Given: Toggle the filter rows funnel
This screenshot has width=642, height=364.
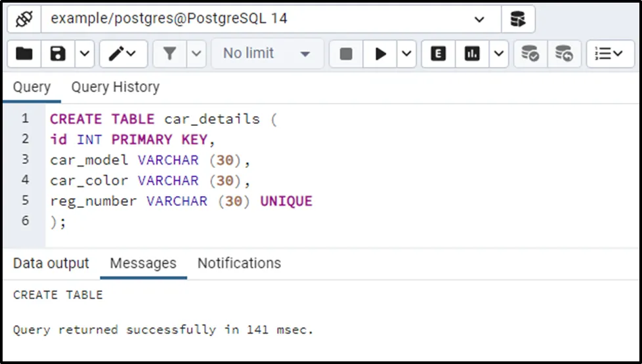Looking at the screenshot, I should (170, 54).
